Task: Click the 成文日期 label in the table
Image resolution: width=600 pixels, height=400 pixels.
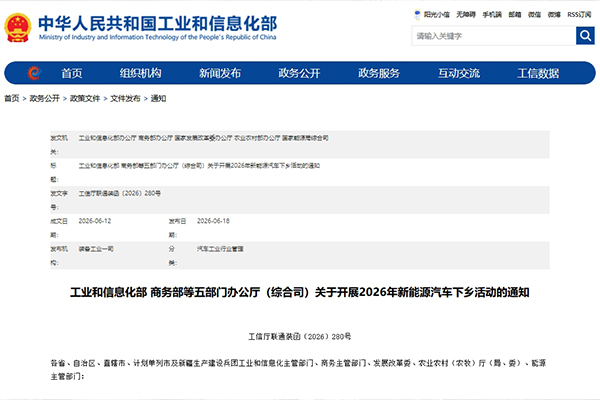Action: point(59,228)
